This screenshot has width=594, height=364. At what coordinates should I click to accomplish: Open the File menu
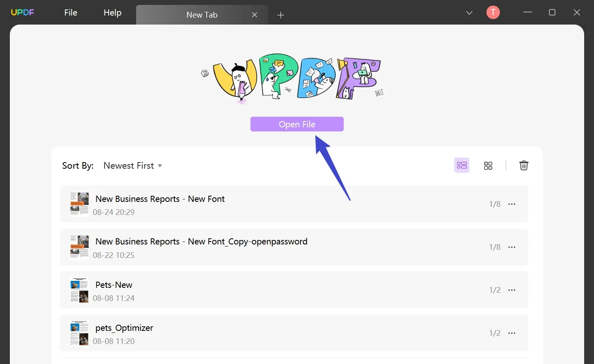[71, 13]
